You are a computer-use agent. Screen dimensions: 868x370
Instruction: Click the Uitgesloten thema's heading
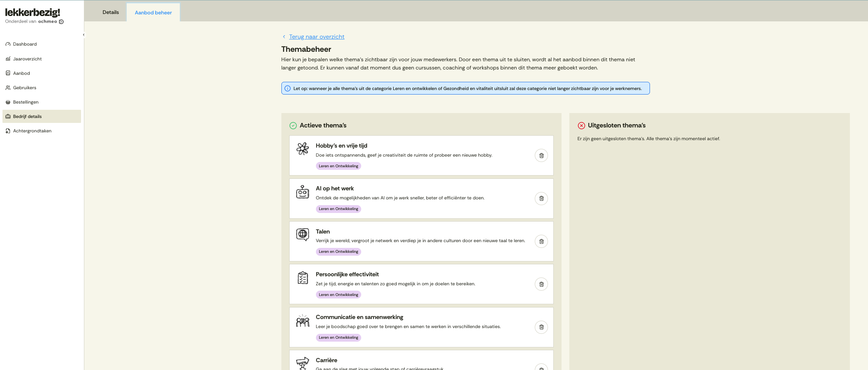pos(617,125)
